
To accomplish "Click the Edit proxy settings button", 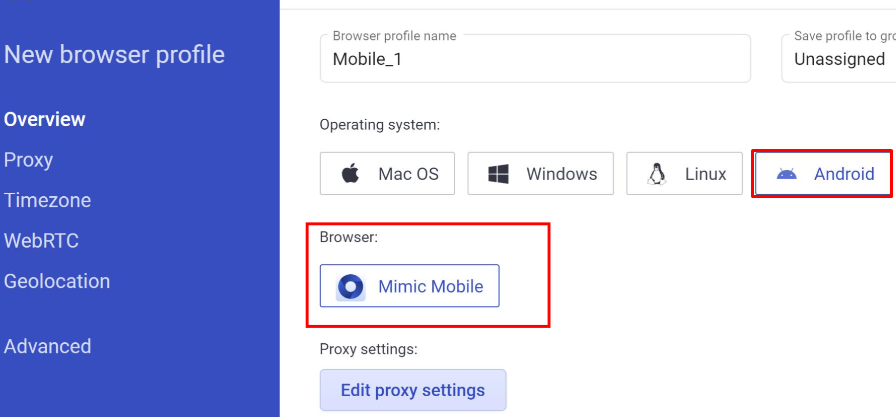I will 413,390.
